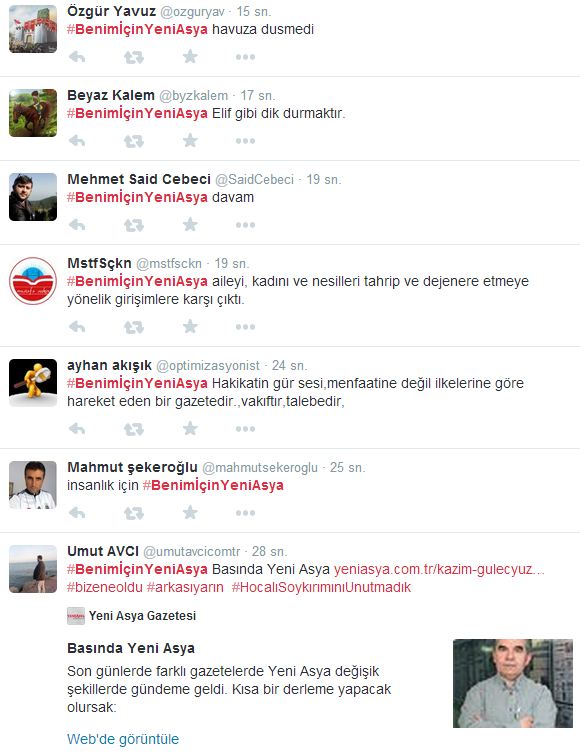Open the @optimizasyonist handle

coord(208,365)
